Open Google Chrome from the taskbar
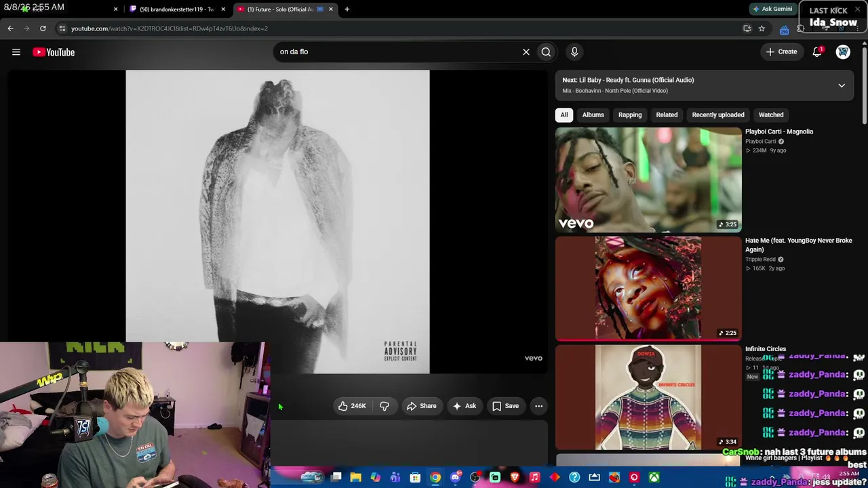Viewport: 868px width, 488px height. click(x=435, y=478)
